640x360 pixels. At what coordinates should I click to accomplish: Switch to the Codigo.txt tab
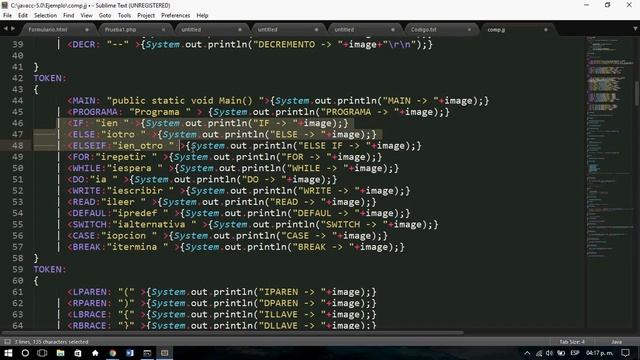423,30
